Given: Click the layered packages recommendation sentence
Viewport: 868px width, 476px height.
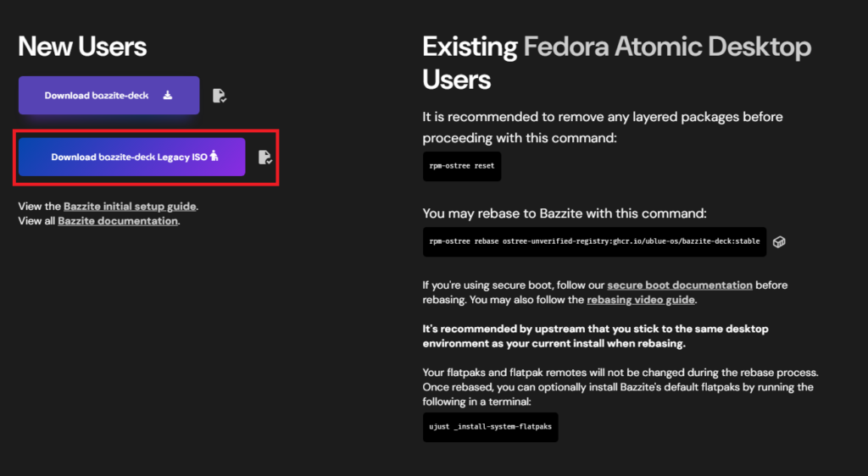Looking at the screenshot, I should pyautogui.click(x=602, y=124).
